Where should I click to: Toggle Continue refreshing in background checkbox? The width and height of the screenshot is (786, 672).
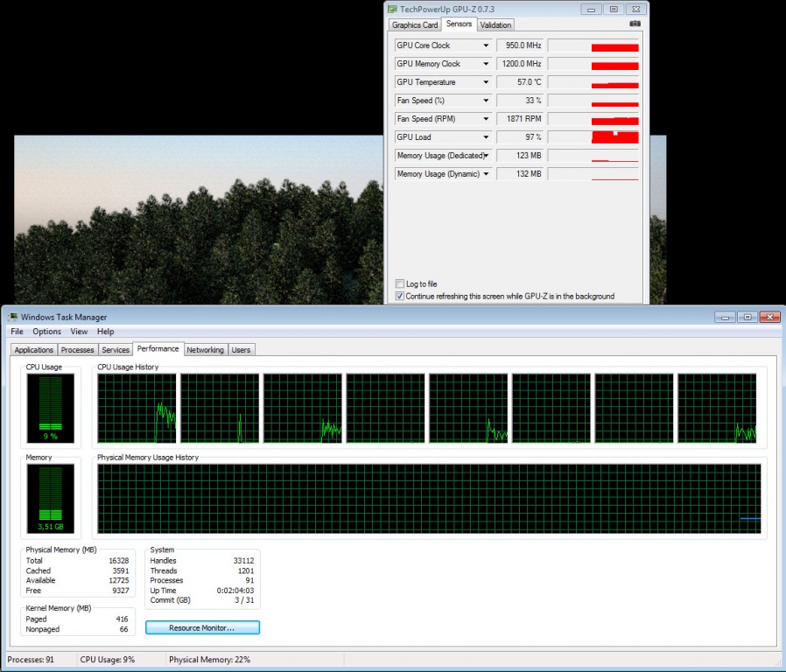[399, 296]
